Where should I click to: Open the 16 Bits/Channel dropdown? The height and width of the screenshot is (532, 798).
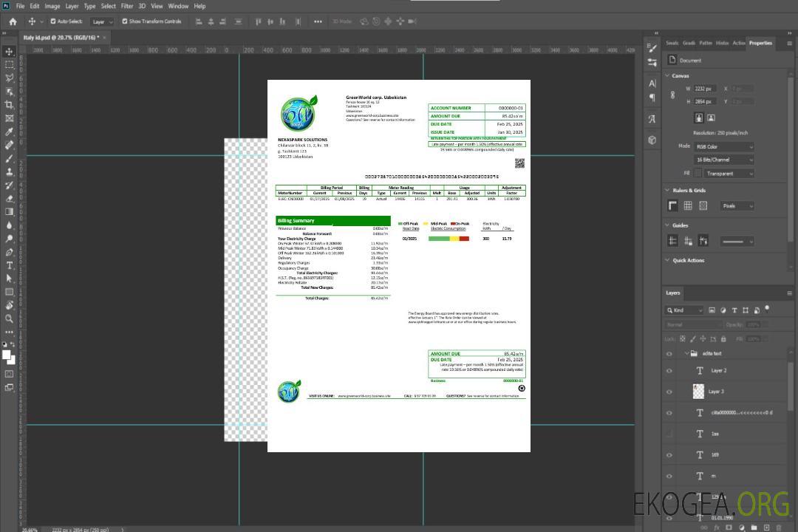point(724,160)
